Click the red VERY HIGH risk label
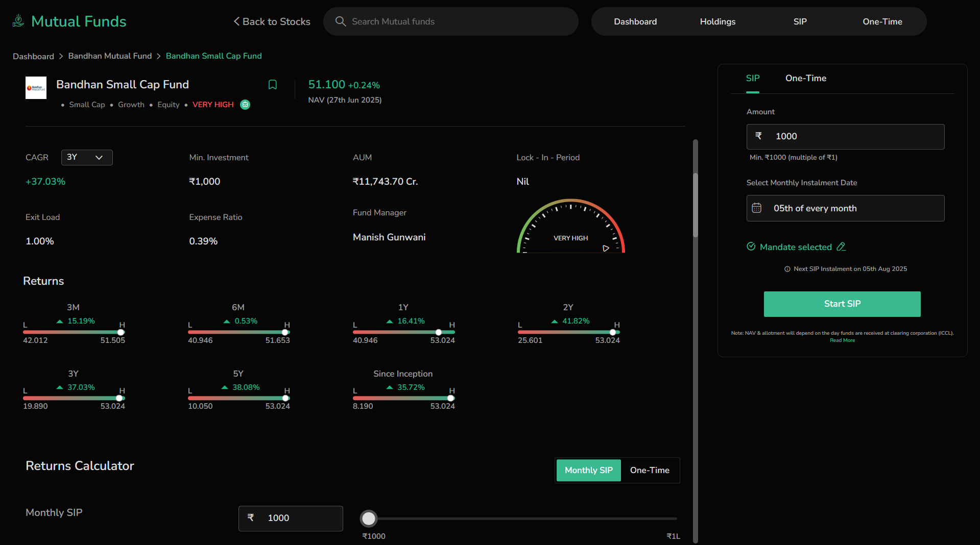The image size is (980, 545). [x=212, y=105]
